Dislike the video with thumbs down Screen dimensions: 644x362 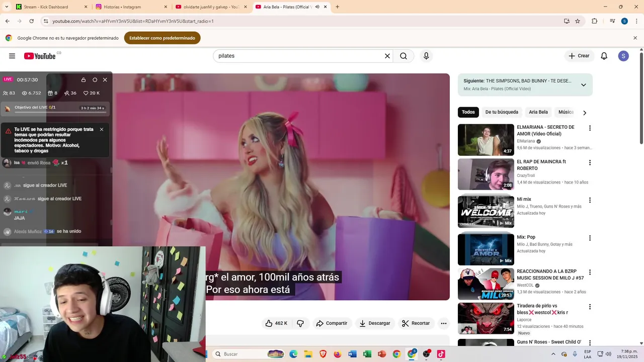tap(300, 323)
